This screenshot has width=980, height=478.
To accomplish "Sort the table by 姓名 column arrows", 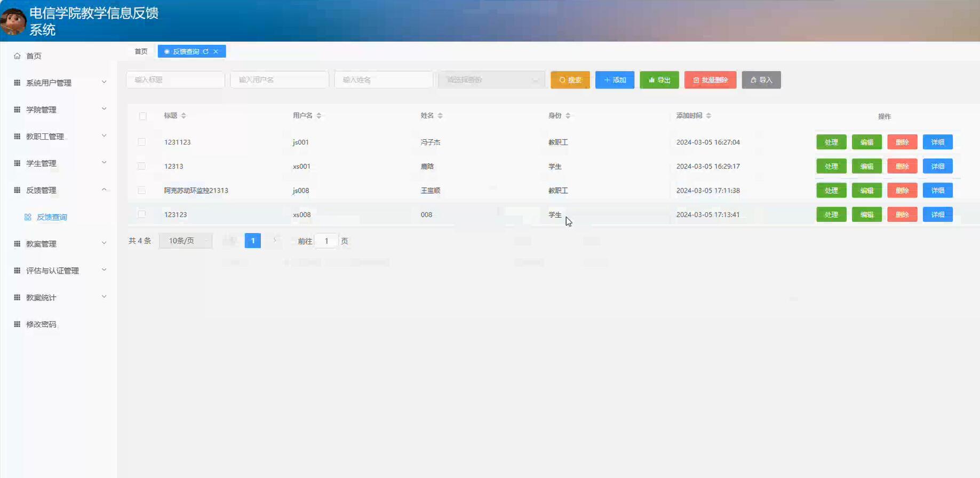I will click(x=440, y=116).
